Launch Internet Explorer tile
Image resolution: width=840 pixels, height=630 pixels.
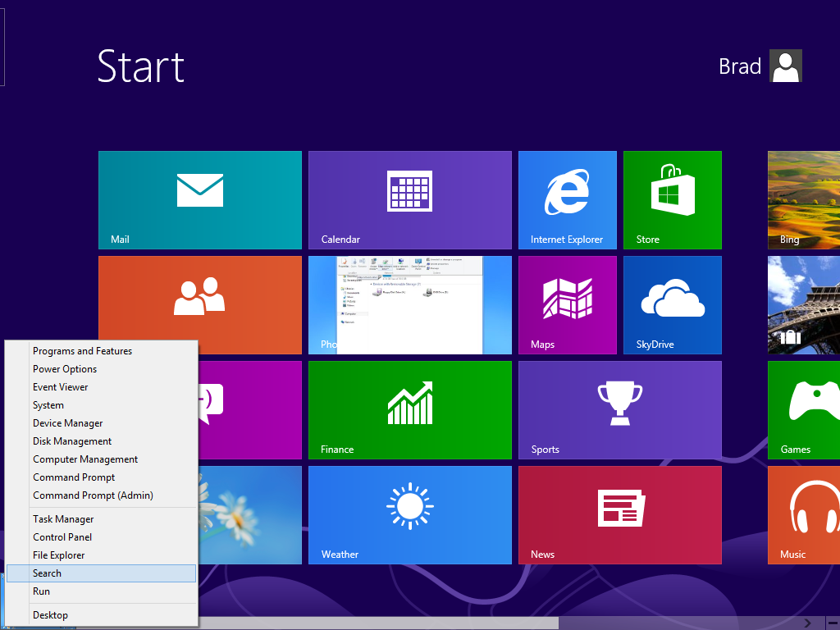pos(568,200)
